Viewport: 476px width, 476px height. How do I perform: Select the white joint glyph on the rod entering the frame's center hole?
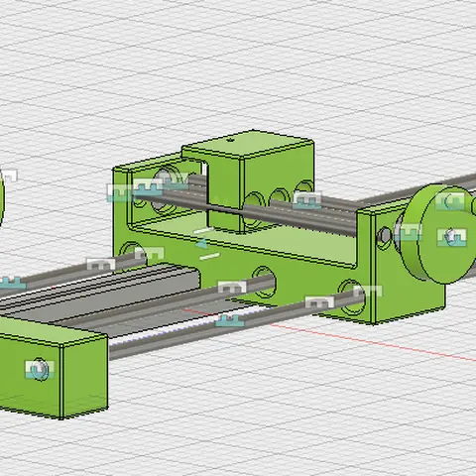(x=232, y=287)
